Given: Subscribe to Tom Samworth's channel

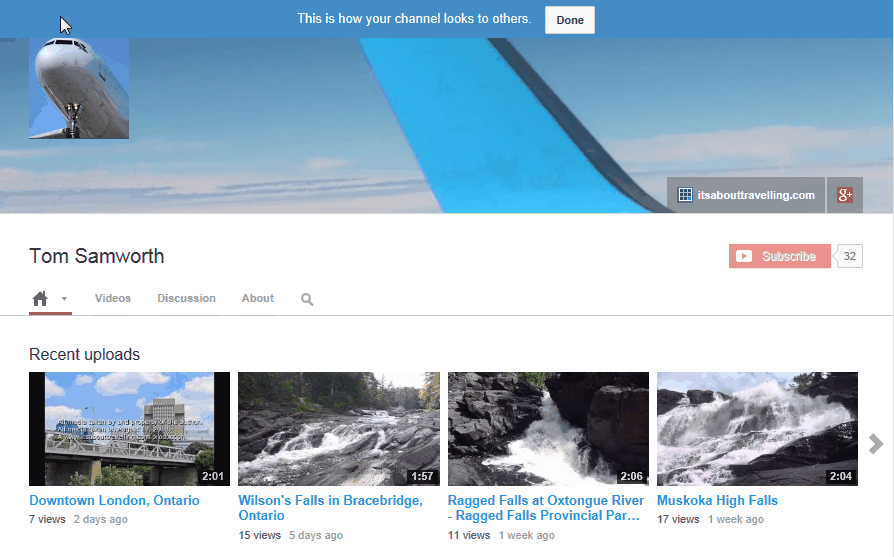Looking at the screenshot, I should (779, 256).
